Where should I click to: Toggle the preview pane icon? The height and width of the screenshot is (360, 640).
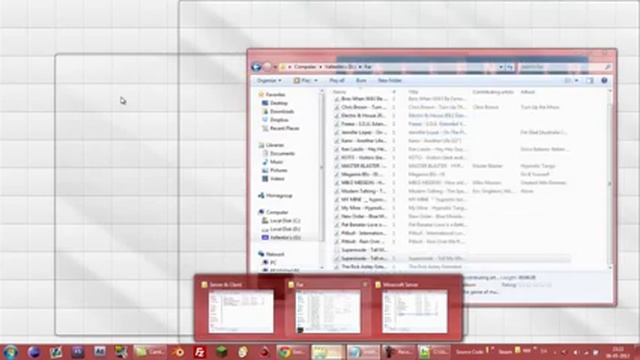[590, 80]
